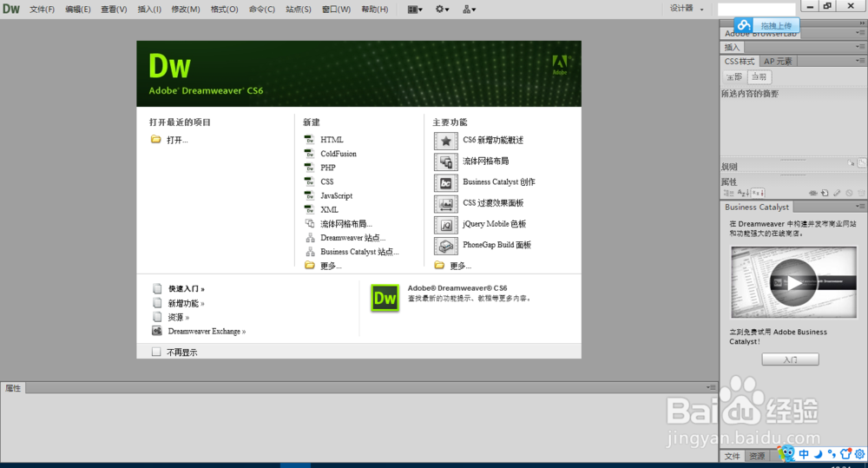Switch to the AP 元素 tab
Image resolution: width=868 pixels, height=468 pixels.
pos(778,61)
